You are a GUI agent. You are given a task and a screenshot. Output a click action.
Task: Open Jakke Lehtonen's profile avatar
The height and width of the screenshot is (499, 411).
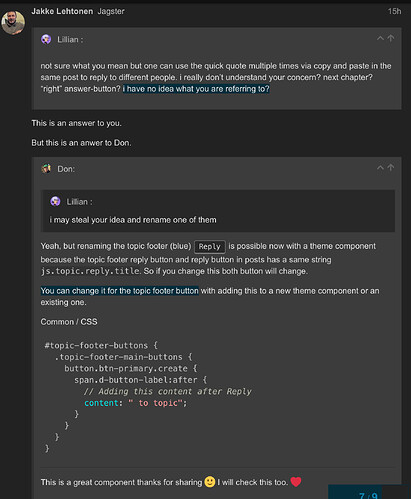13,22
